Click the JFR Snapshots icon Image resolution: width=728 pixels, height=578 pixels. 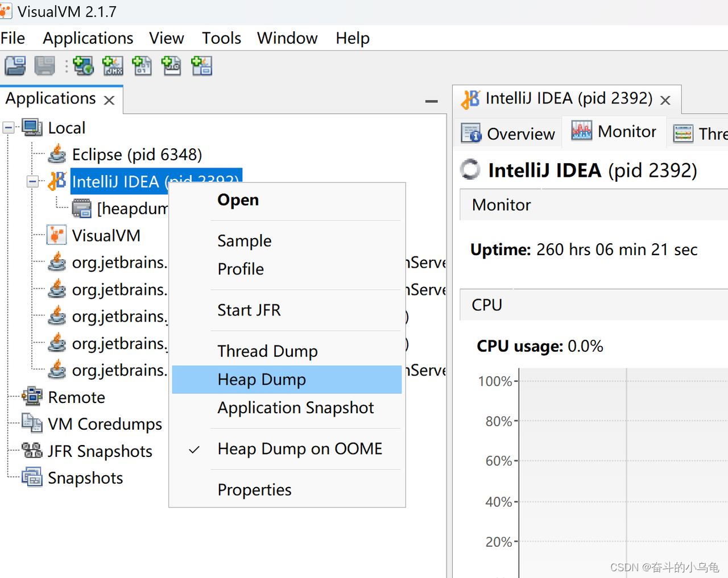tap(32, 451)
